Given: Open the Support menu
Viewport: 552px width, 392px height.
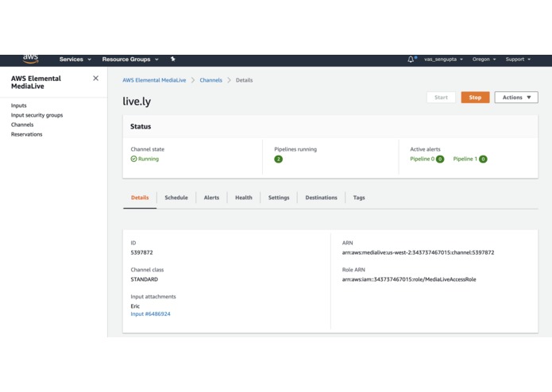Looking at the screenshot, I should coord(518,60).
